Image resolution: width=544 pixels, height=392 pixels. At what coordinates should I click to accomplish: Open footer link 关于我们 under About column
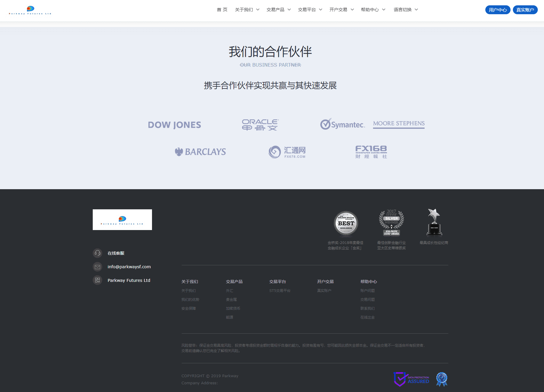click(189, 291)
